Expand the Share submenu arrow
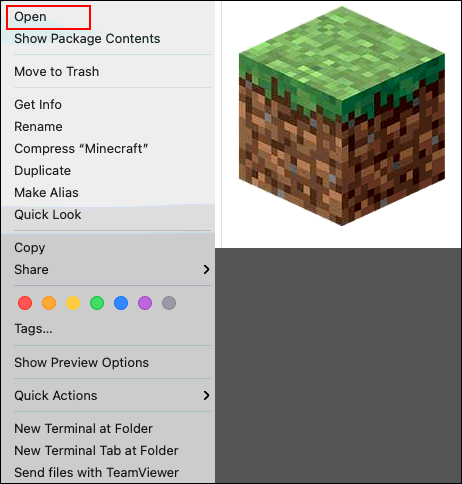This screenshot has width=462, height=484. coord(207,269)
